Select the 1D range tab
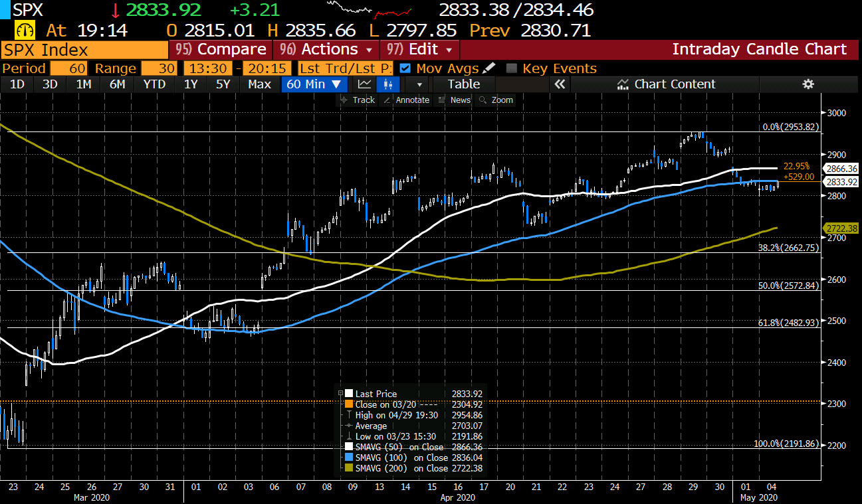862x504 pixels. click(x=17, y=84)
